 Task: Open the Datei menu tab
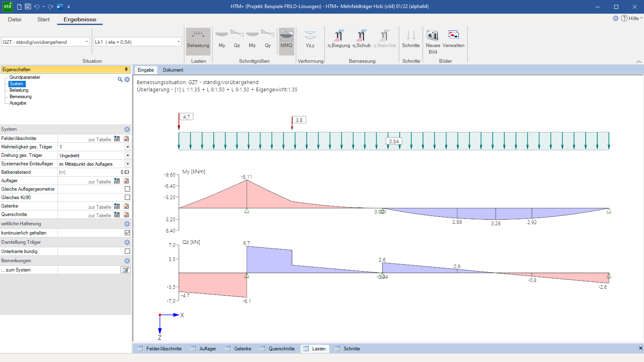pos(14,19)
